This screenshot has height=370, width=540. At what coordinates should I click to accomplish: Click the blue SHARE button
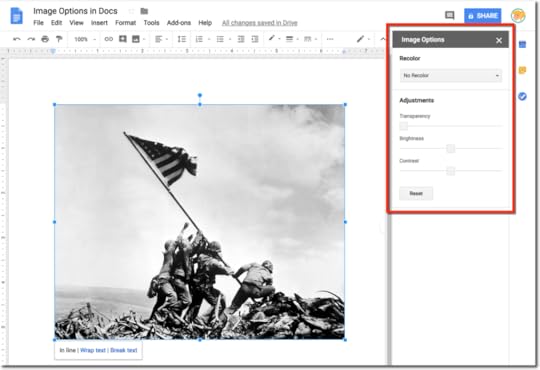483,16
